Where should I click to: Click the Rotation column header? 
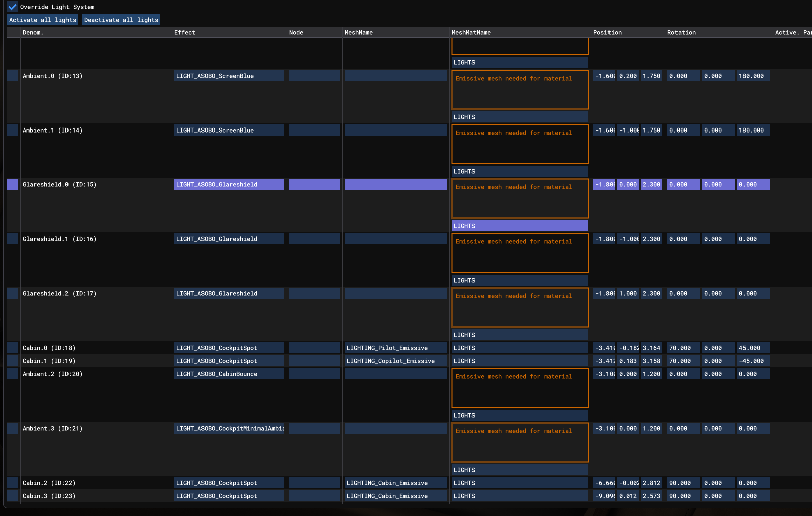point(681,33)
